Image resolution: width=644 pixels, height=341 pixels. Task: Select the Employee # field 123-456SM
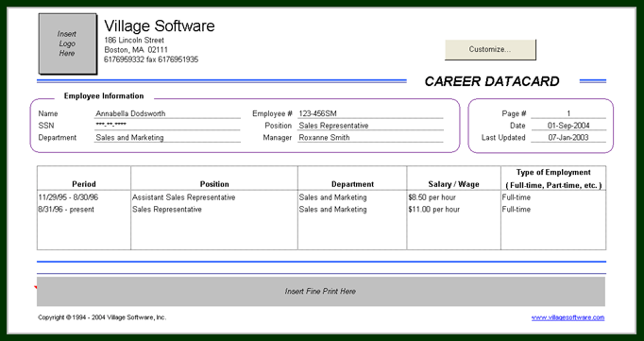point(370,113)
